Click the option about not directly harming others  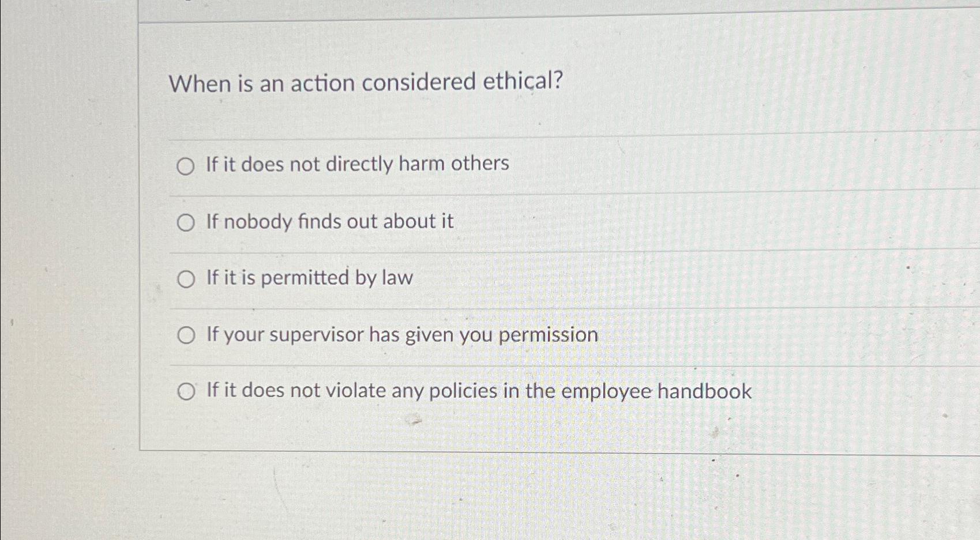[x=355, y=164]
